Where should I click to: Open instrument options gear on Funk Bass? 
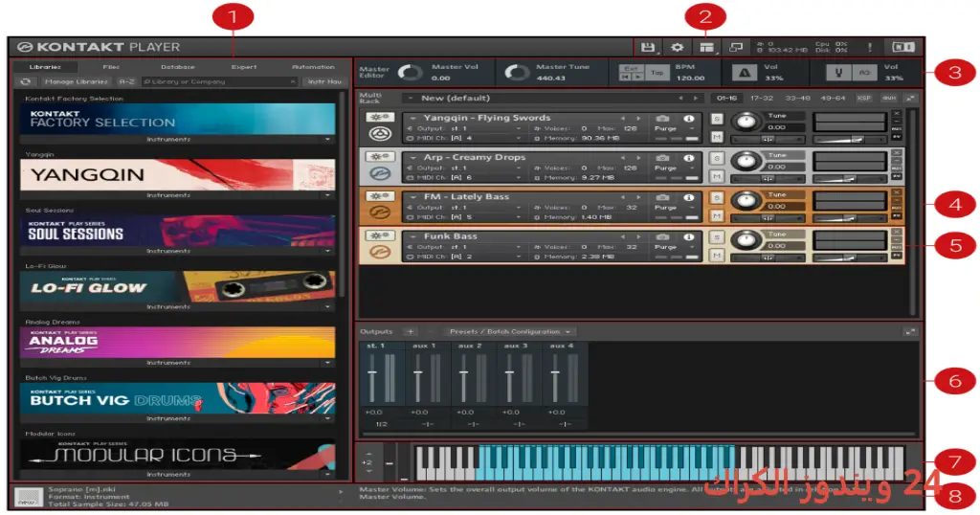(380, 235)
